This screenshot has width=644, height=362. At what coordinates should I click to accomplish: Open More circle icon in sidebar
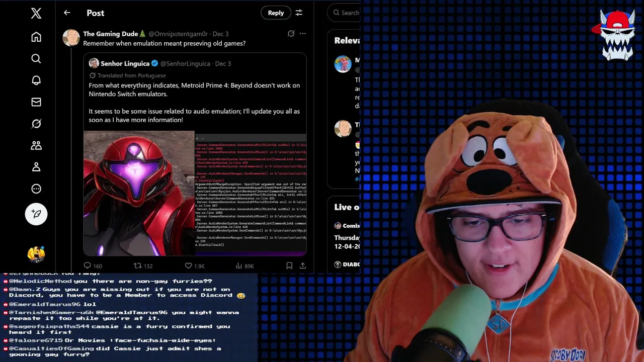tap(36, 189)
